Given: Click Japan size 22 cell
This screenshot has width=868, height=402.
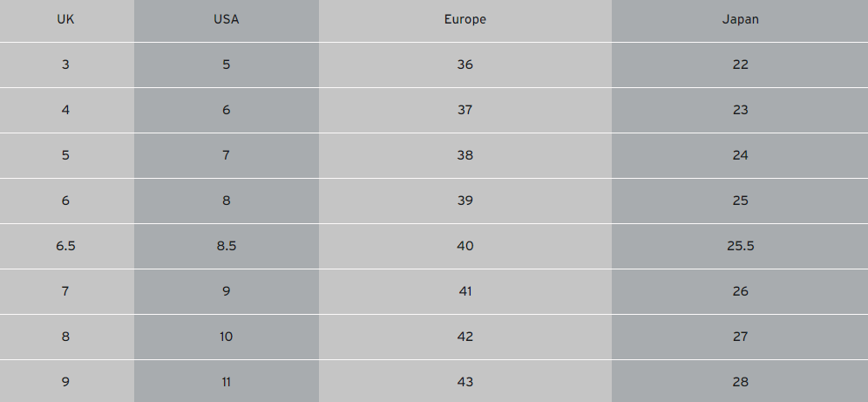Looking at the screenshot, I should [740, 65].
